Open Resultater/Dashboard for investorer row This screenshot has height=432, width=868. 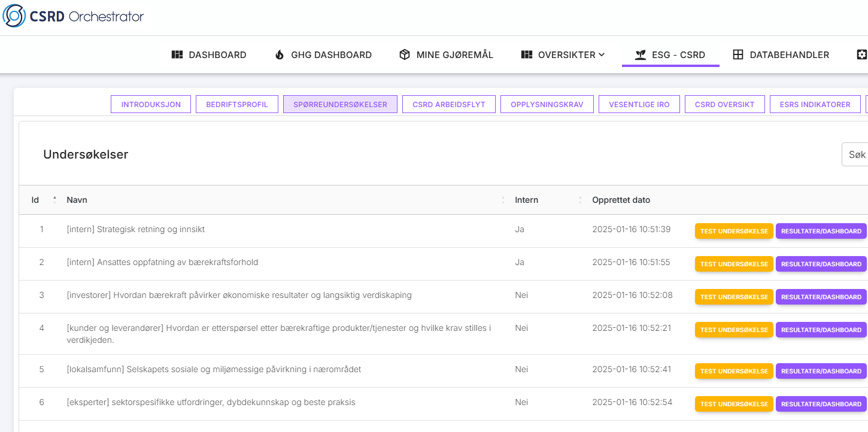point(821,297)
